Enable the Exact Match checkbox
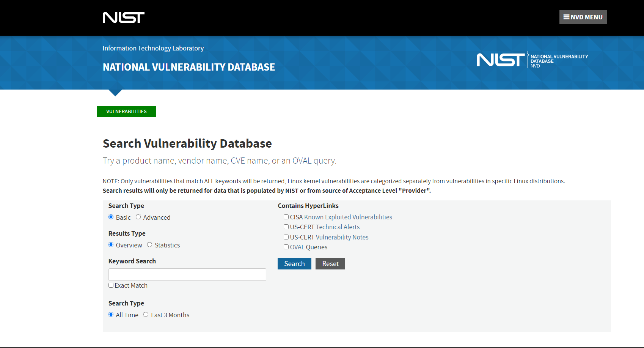 pyautogui.click(x=111, y=285)
